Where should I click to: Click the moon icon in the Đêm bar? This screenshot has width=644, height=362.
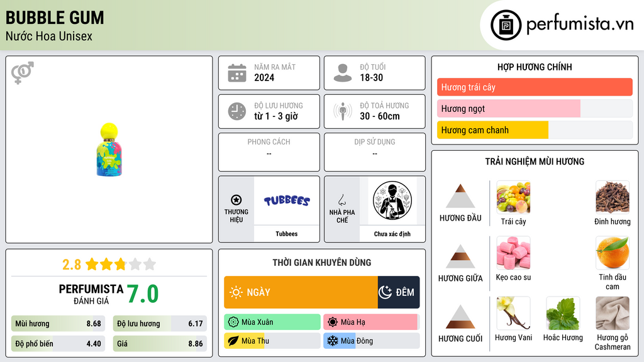coord(385,292)
